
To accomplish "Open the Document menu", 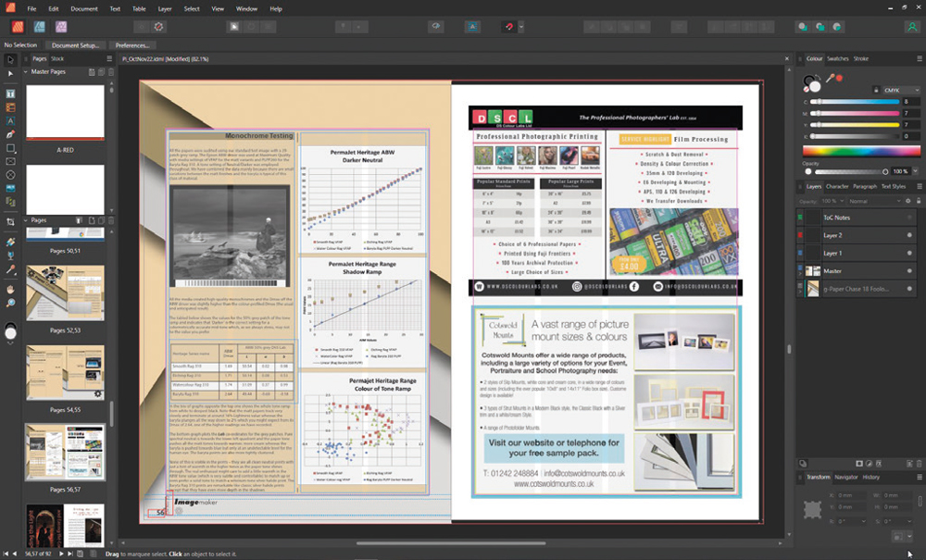I will pyautogui.click(x=84, y=9).
